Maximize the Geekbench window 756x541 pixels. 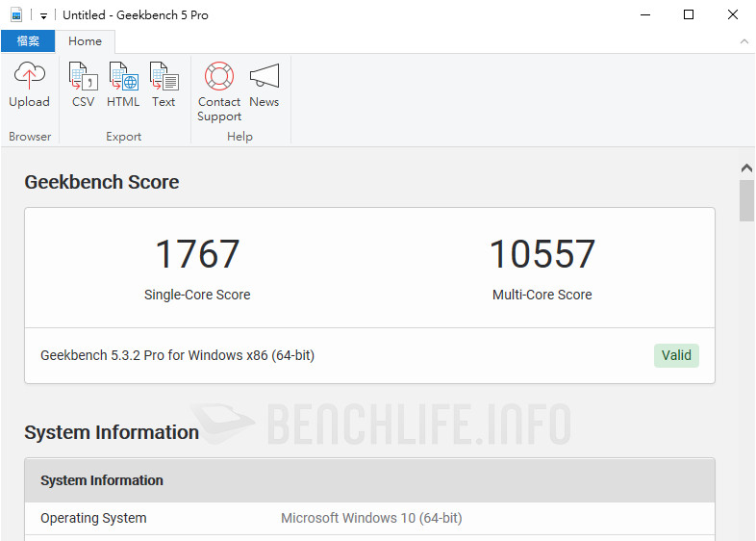(x=689, y=15)
